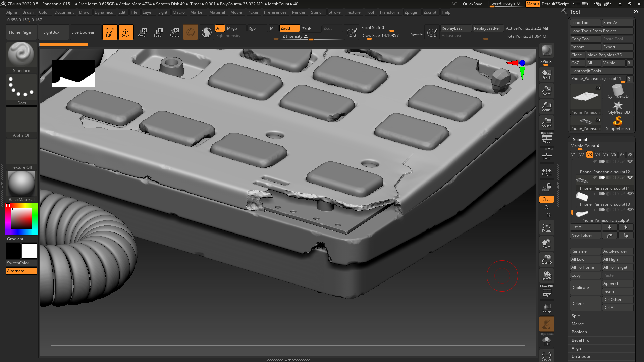This screenshot has height=362, width=644.
Task: Open the Render menu
Action: 299,12
